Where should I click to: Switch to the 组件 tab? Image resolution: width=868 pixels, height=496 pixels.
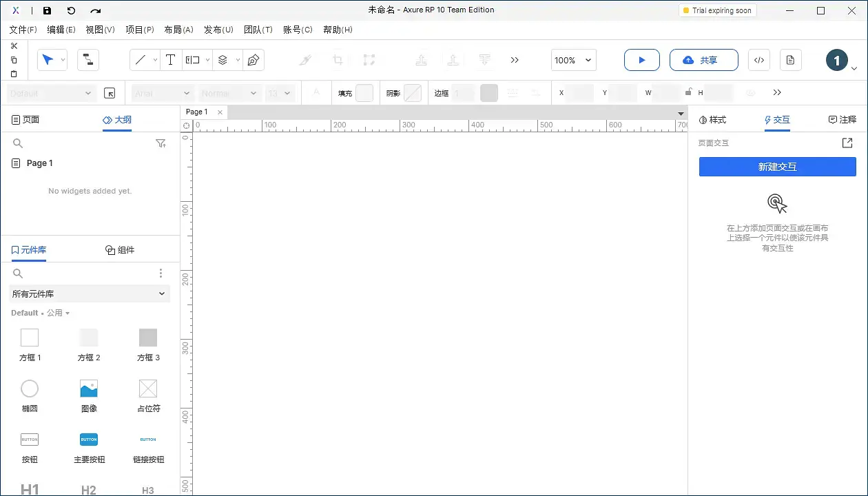[120, 249]
